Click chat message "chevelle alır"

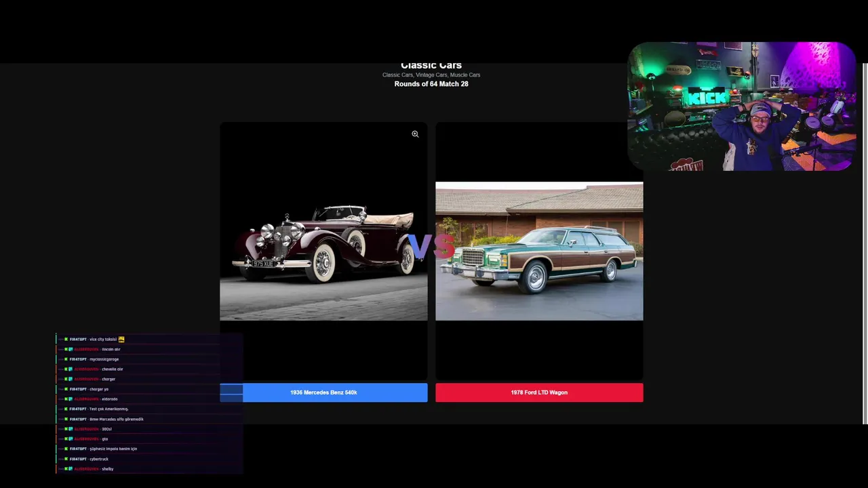pos(112,369)
